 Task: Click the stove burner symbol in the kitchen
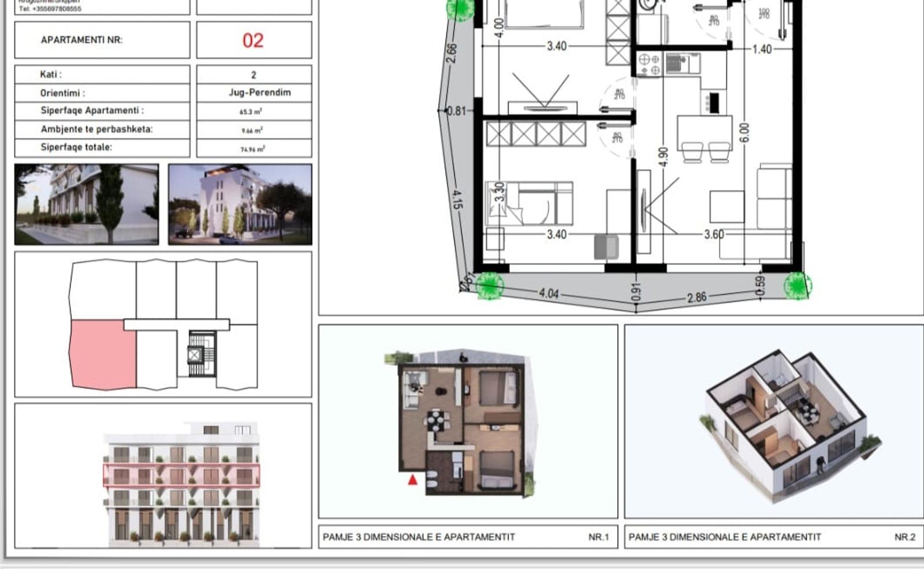650,64
